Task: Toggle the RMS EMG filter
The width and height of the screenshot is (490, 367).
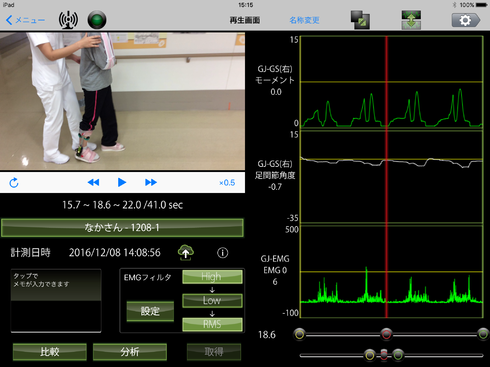Action: click(x=212, y=324)
